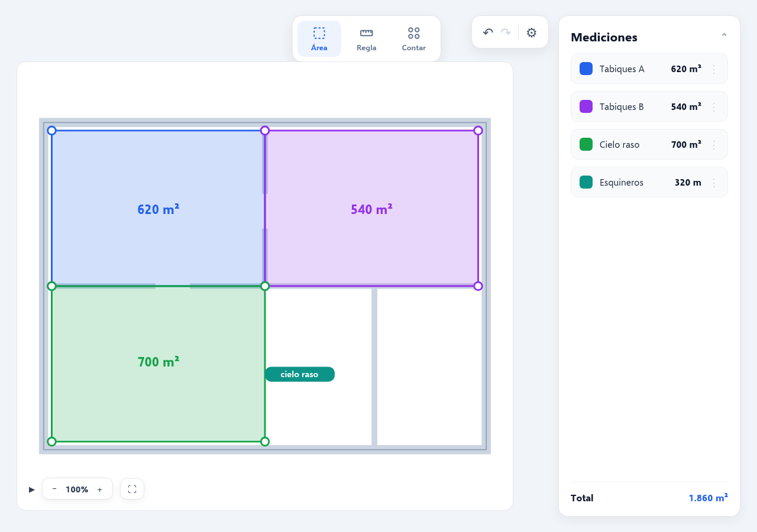Fit the plan to screen
This screenshot has height=532, width=757.
(132, 489)
